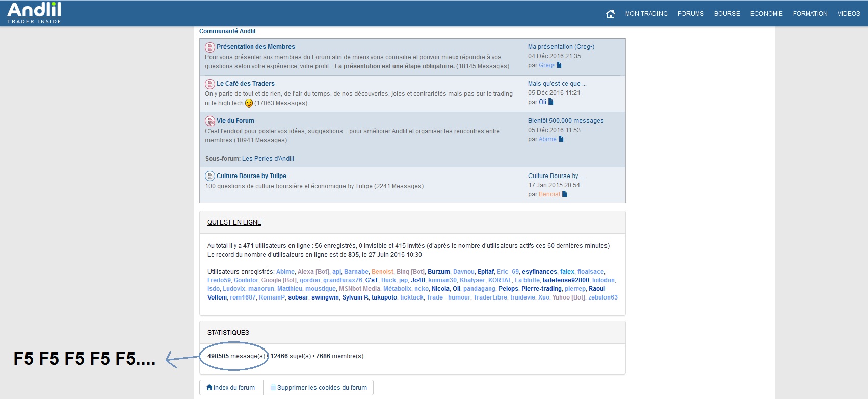Screen dimensions: 868x399
Task: Open online user grandfurax76 profile
Action: (343, 280)
